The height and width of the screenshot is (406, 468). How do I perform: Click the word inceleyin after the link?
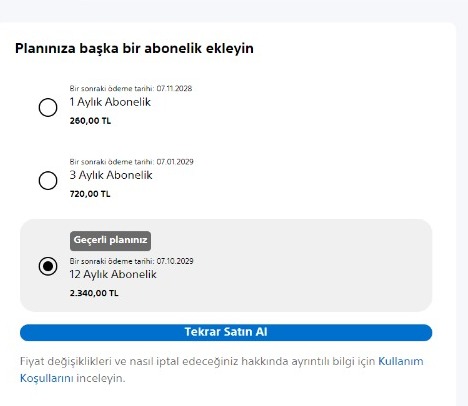(x=101, y=379)
